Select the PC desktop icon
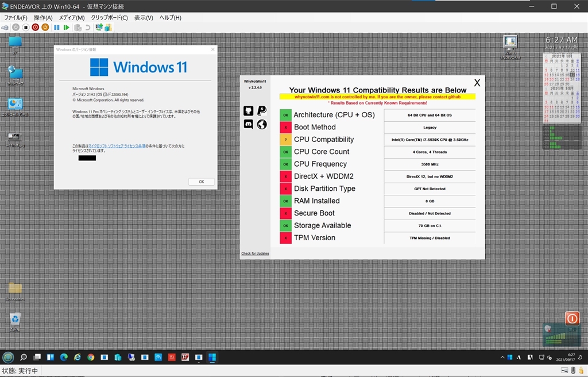Viewport: 588px width, 377px height. (x=15, y=46)
